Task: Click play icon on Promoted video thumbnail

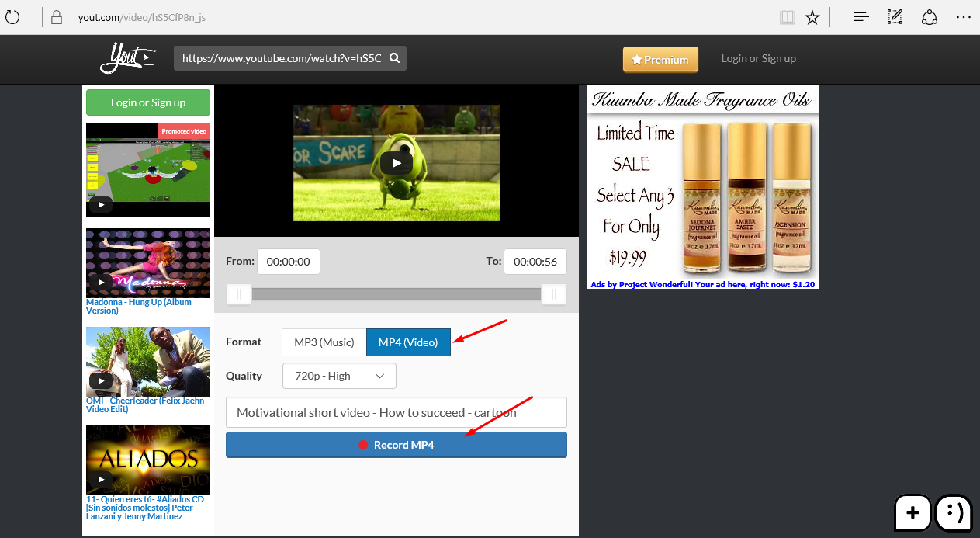Action: click(x=101, y=205)
